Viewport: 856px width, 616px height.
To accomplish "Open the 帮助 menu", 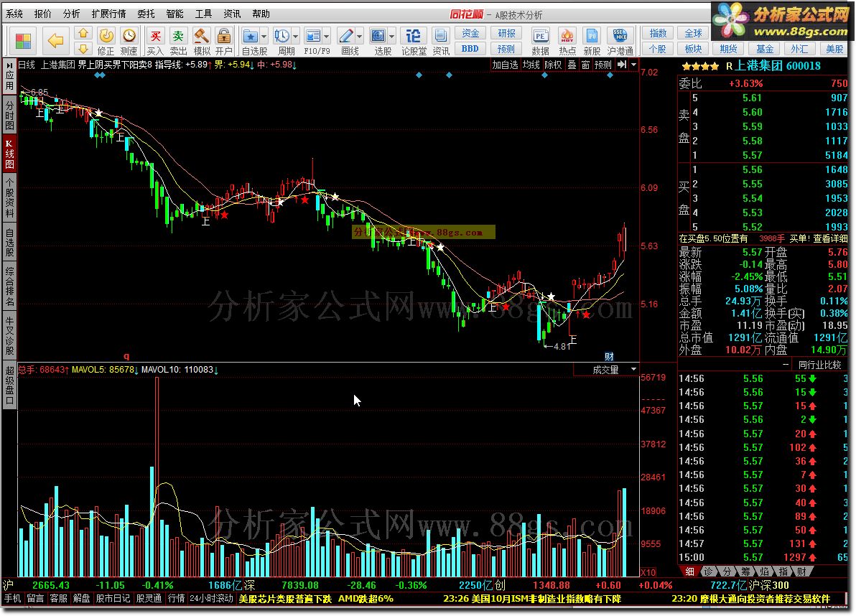I will click(261, 14).
